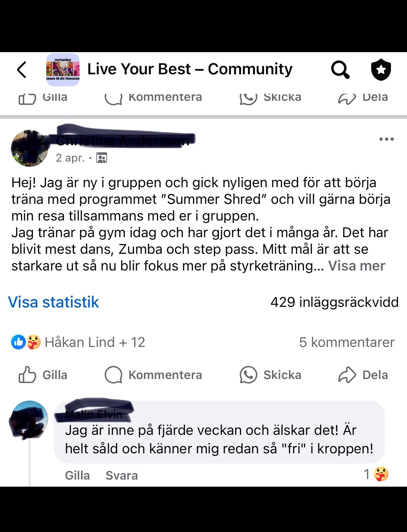Open Visa statistik for the post

point(53,302)
